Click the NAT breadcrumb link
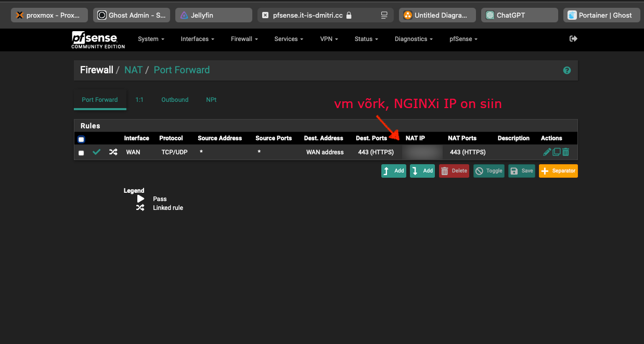 click(x=133, y=70)
